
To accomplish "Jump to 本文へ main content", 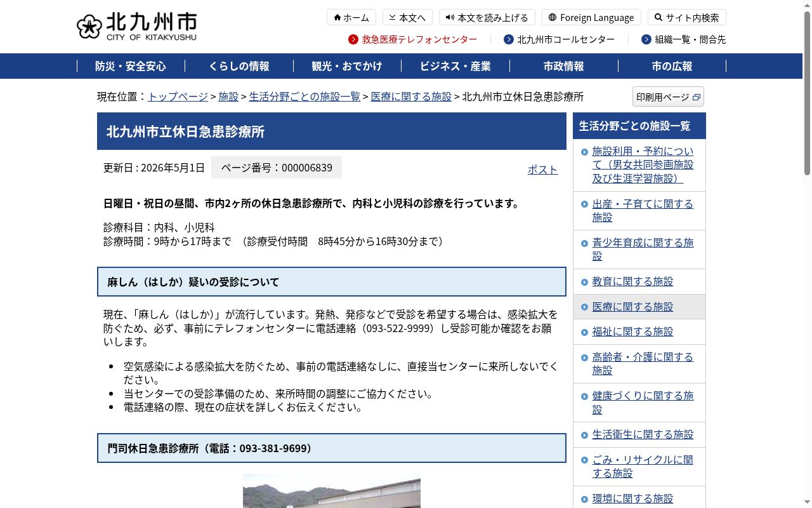I will 407,17.
